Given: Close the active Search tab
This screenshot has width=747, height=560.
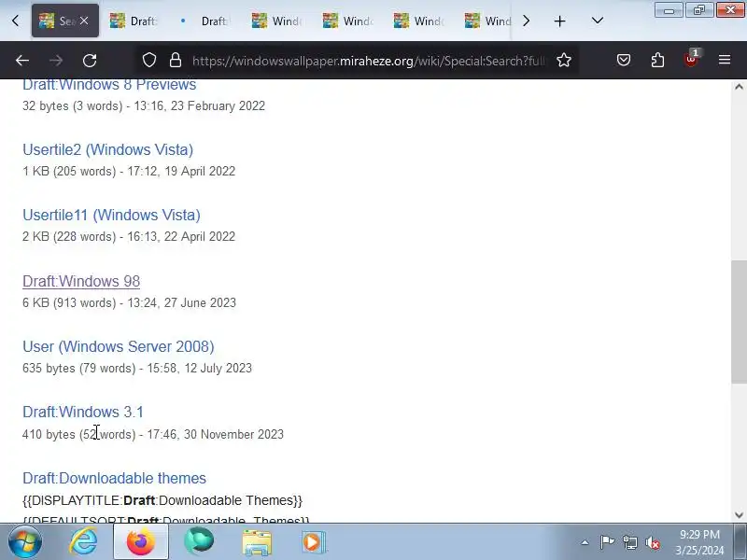Looking at the screenshot, I should 84,21.
